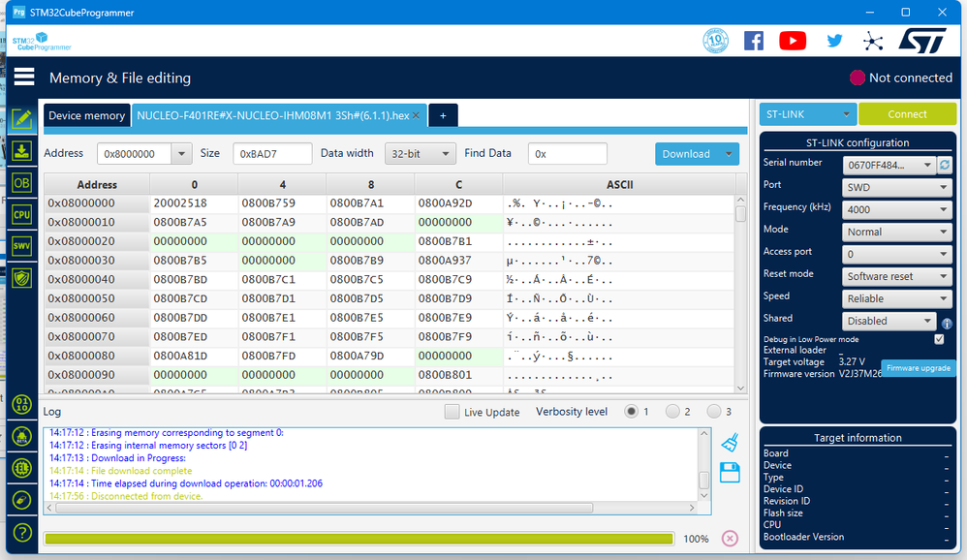
Task: Open ST Twitter page icon
Action: (834, 41)
